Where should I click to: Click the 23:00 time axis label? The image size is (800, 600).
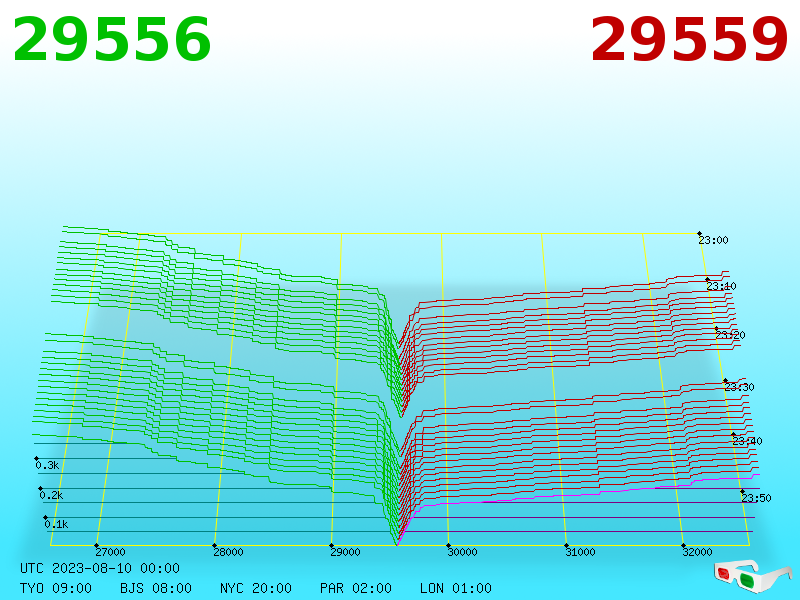click(x=713, y=240)
